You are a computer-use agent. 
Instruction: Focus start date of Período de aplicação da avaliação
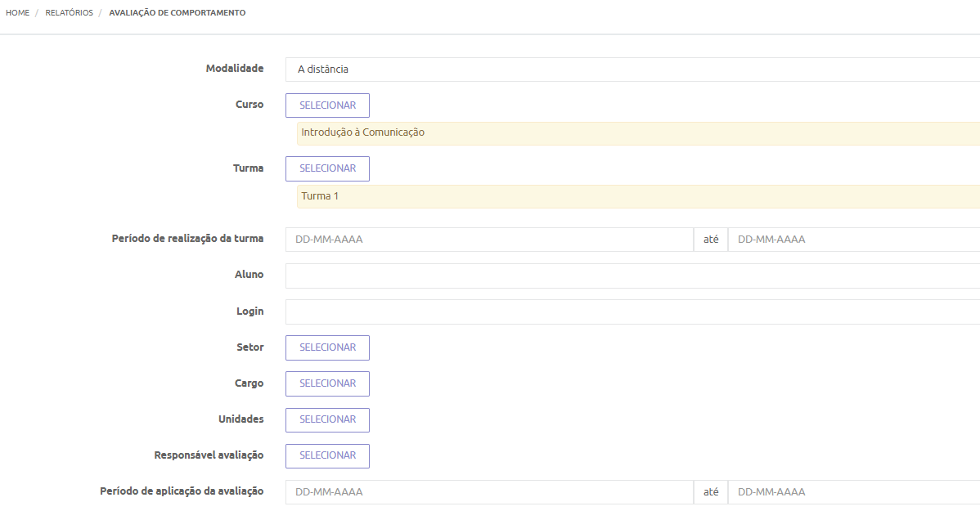pyautogui.click(x=489, y=492)
